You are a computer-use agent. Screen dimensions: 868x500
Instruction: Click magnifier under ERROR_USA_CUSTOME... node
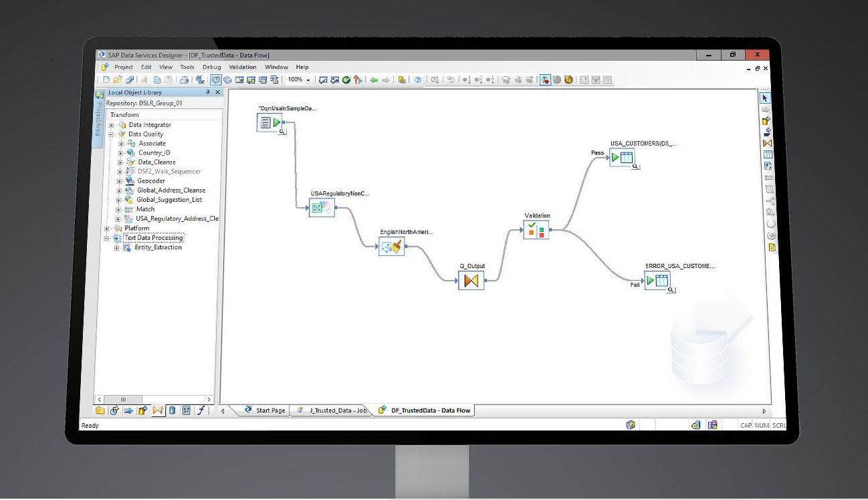672,290
